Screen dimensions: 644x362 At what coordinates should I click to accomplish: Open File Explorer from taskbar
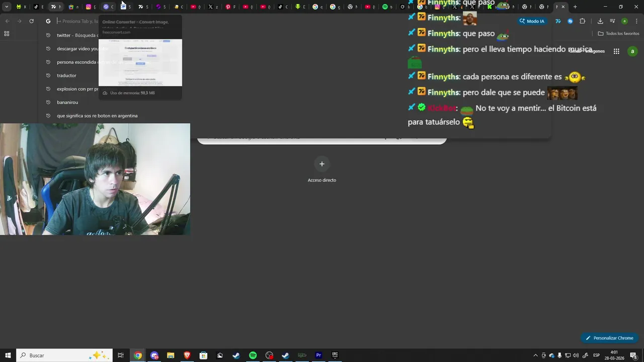171,355
